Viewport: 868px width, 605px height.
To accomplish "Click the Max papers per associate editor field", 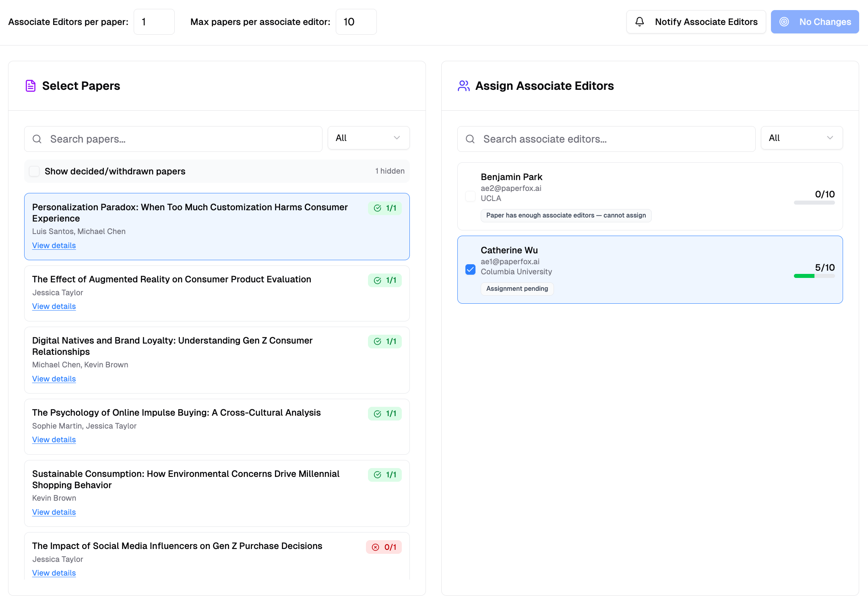I will 356,22.
